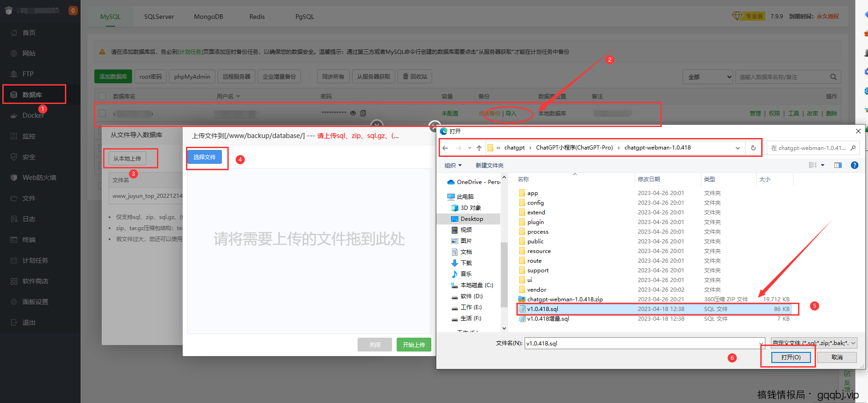Open the 文件名 combo box arrow
The width and height of the screenshot is (868, 403).
[x=761, y=343]
